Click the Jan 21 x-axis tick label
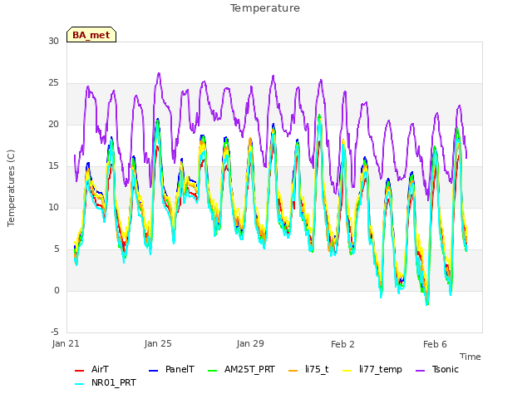Viewport: 532px width, 399px height. pyautogui.click(x=66, y=343)
